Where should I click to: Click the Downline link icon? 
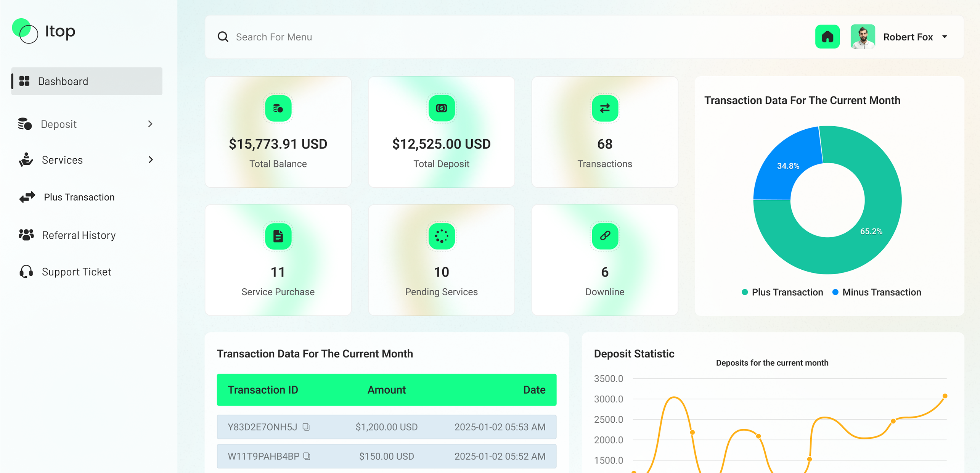(x=604, y=236)
